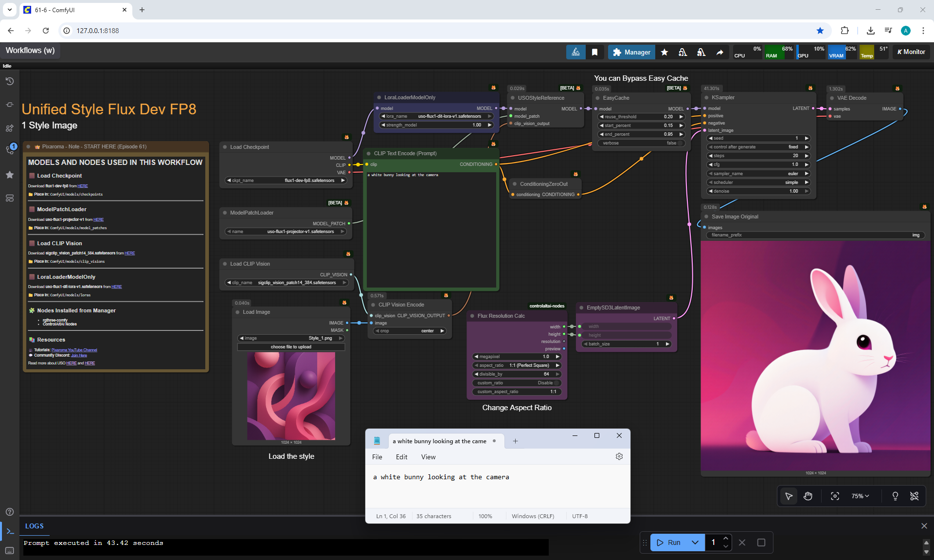The image size is (934, 560).
Task: Click the share arrow icon in top toolbar
Action: (719, 52)
